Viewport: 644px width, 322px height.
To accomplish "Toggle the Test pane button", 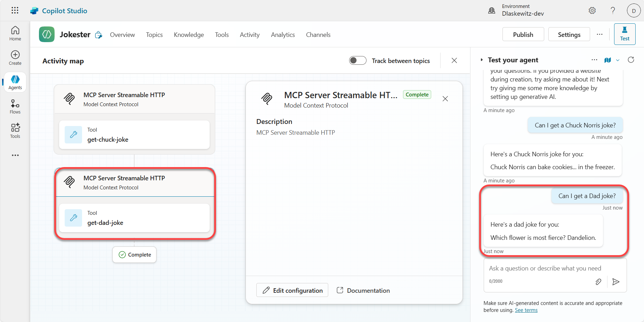I will pos(625,34).
